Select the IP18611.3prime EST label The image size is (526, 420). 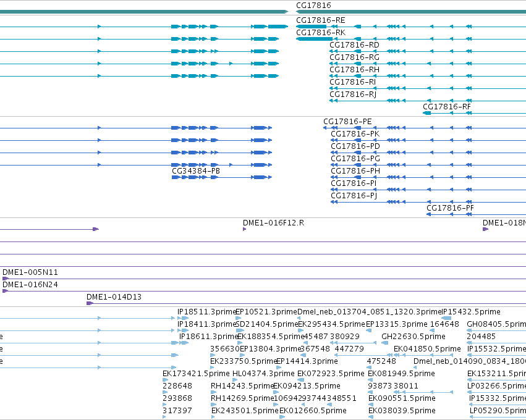pos(208,337)
